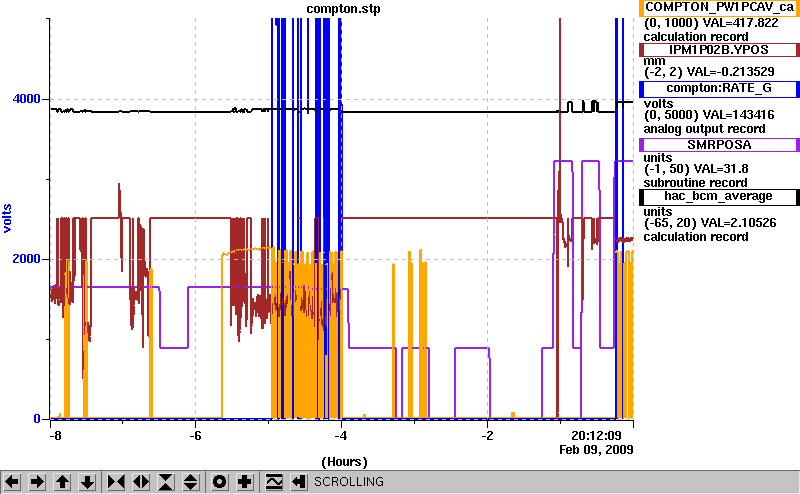
Task: Select the hac_bcm_average curve legend
Action: (x=719, y=196)
